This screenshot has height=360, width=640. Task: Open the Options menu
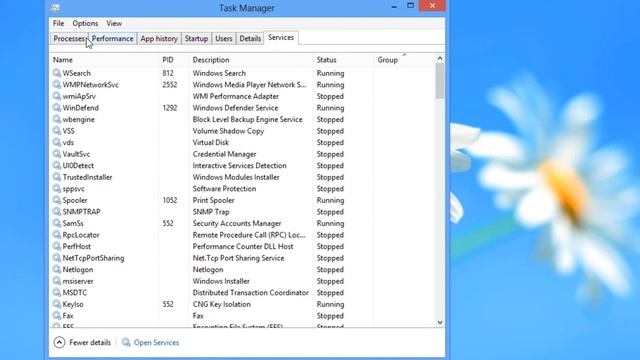[x=85, y=23]
